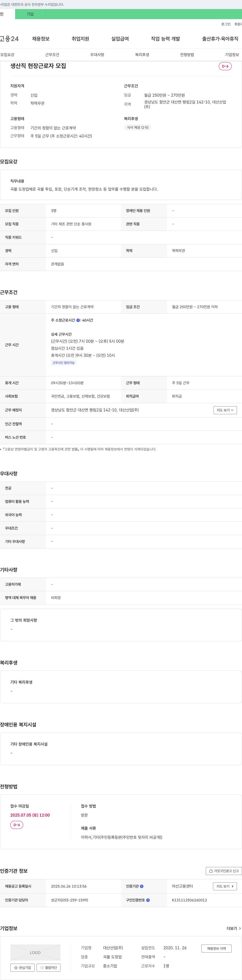This screenshot has width=242, height=980.
Task: Expand 지도 보기 for 근무 예정지
Action: tap(225, 410)
